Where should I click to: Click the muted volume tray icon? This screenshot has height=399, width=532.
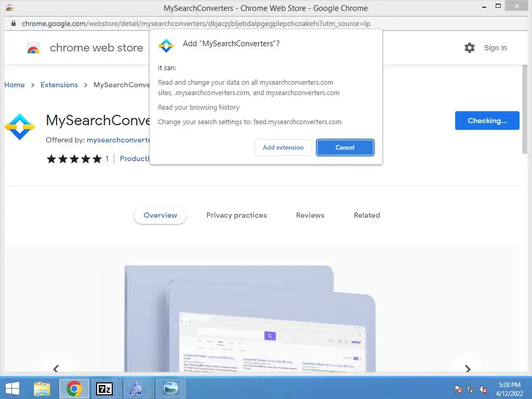pyautogui.click(x=483, y=389)
